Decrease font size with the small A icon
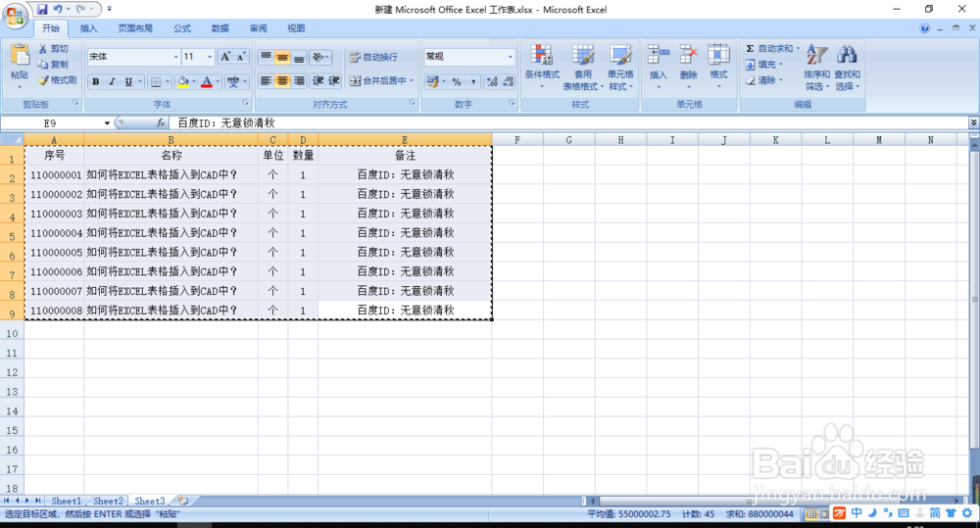Viewport: 980px width, 528px height. tap(241, 57)
